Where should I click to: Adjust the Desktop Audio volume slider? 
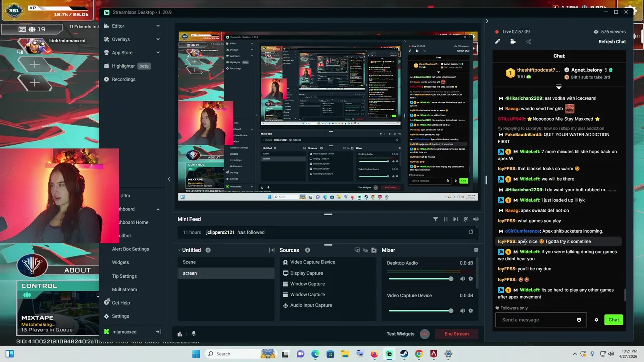[421, 279]
